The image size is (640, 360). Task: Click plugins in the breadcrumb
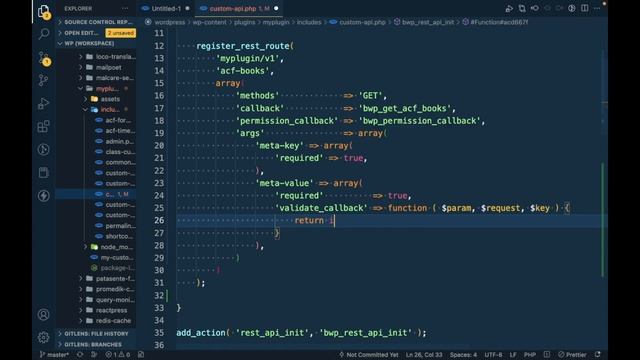244,22
